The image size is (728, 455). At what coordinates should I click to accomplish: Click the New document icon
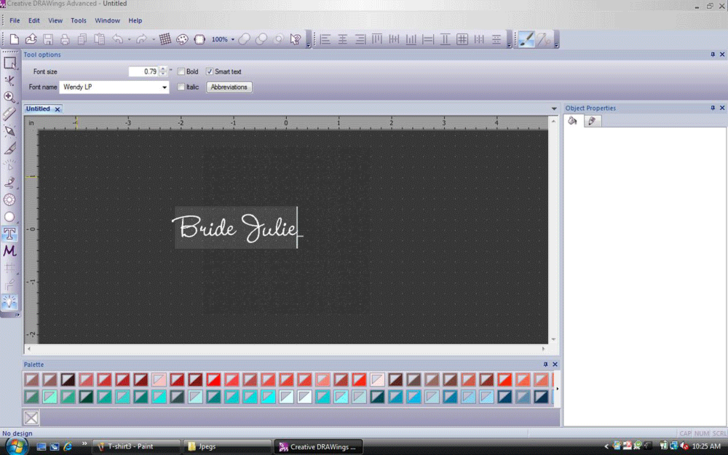coord(14,40)
